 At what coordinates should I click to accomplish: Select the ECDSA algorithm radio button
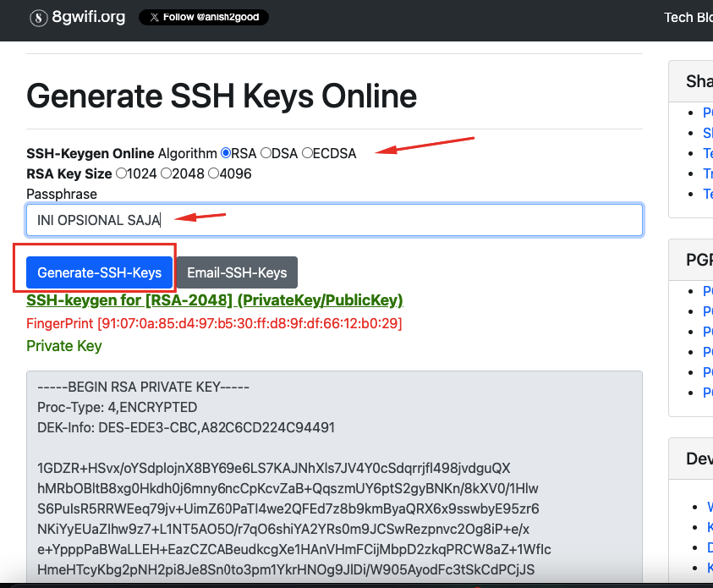coord(307,153)
